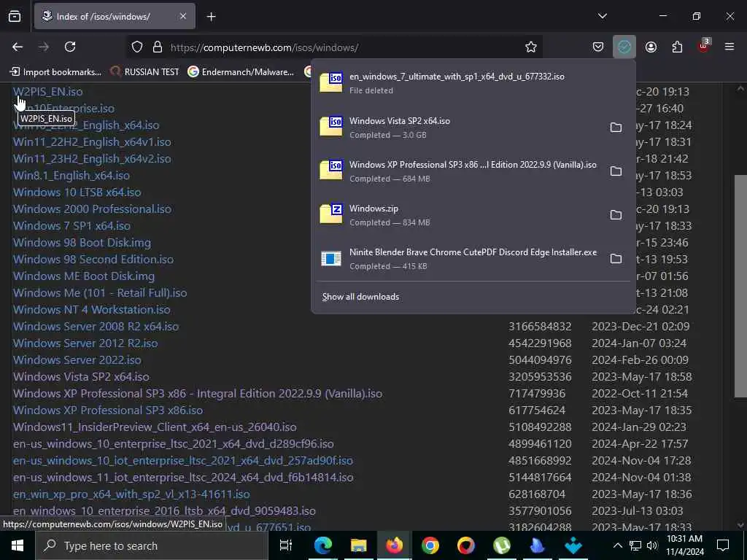Open 'Windows Server 2022.iso' link
The width and height of the screenshot is (747, 560).
pos(77,359)
